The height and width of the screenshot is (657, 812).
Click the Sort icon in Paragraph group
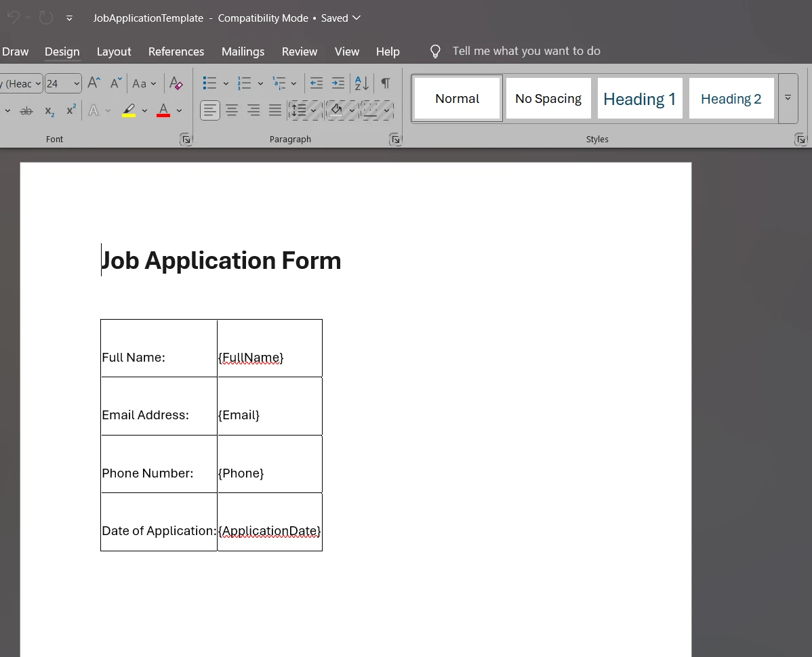362,83
